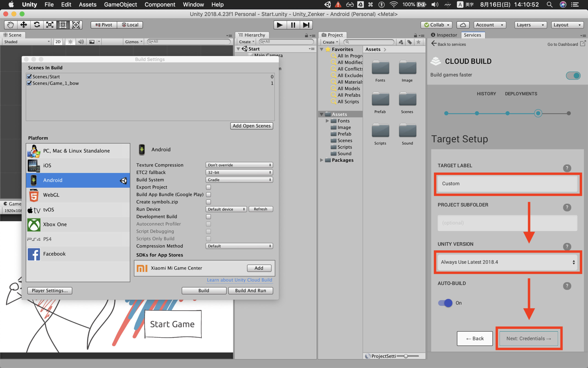
Task: Toggle Cloud Build service switch
Action: (x=573, y=75)
